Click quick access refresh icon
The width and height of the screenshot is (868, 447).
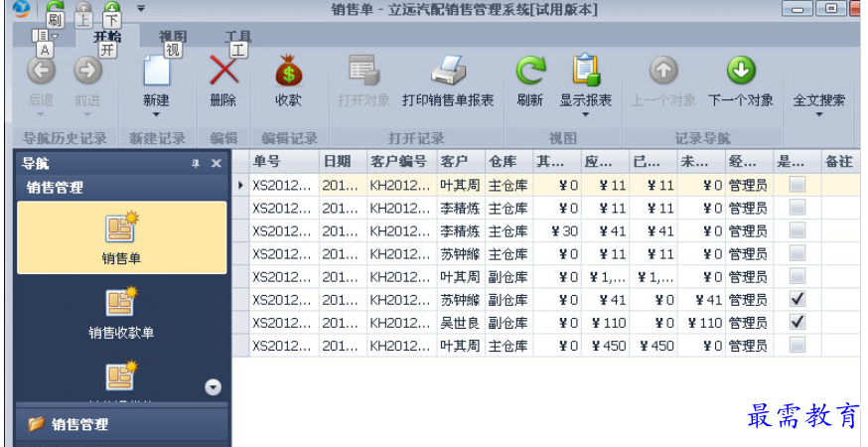(55, 8)
